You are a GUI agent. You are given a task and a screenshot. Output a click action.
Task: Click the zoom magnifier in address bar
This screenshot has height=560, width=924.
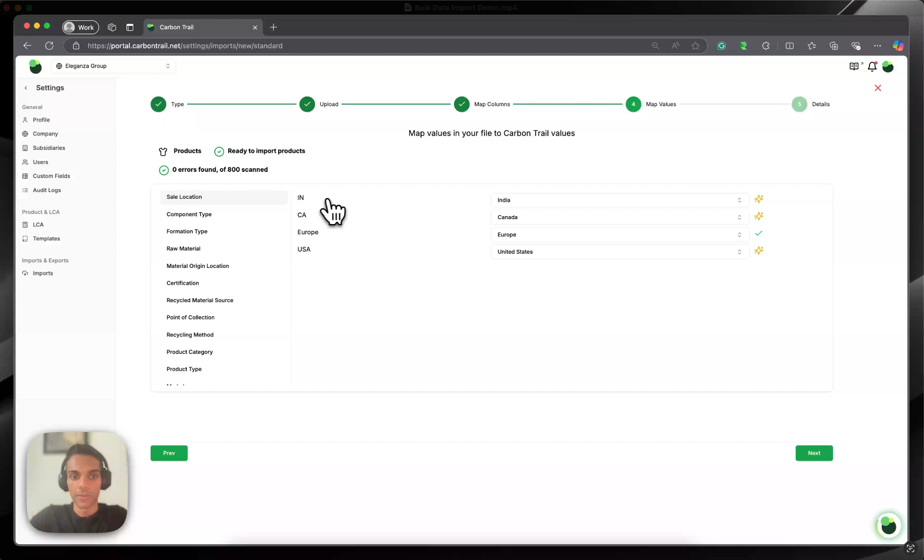coord(655,46)
